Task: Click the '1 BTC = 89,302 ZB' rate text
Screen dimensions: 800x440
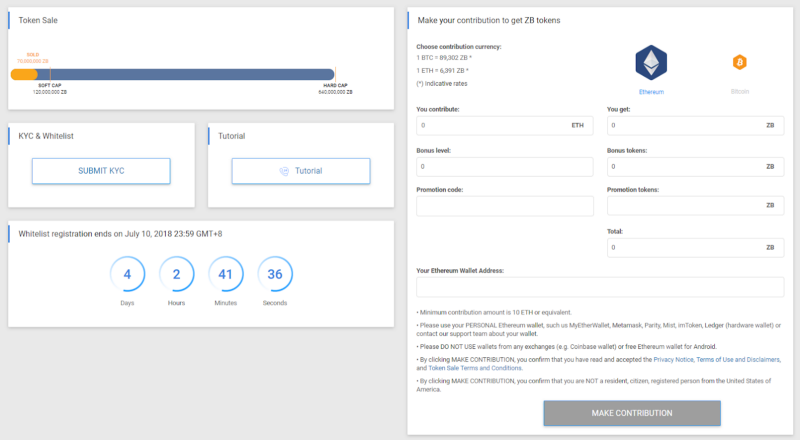Action: (444, 58)
